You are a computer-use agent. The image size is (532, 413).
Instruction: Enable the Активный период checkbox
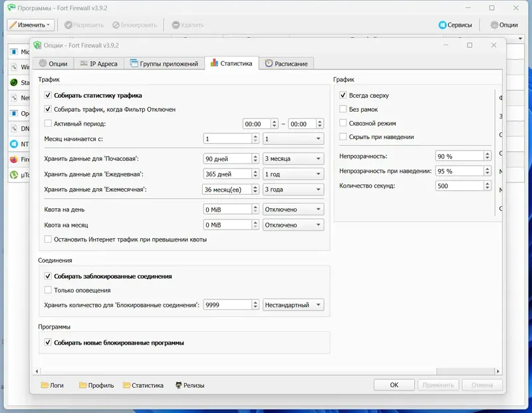point(48,124)
